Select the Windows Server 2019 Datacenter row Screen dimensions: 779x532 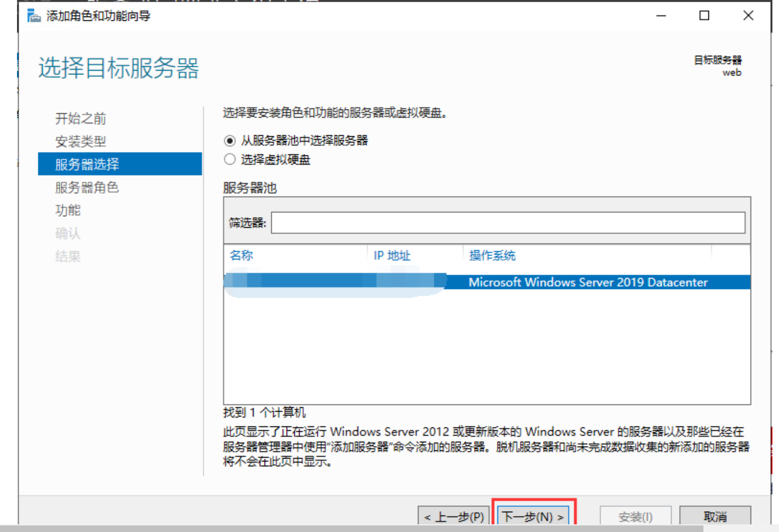(x=588, y=282)
